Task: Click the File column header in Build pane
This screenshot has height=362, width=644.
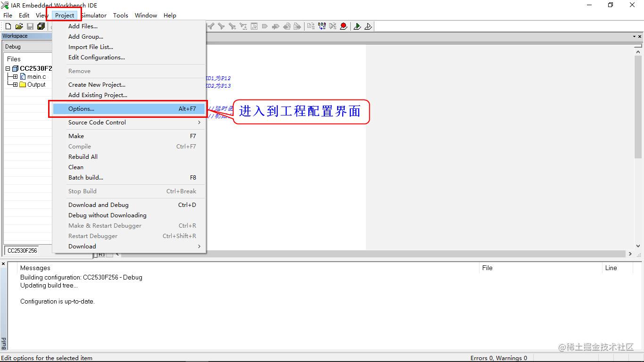Action: click(487, 268)
